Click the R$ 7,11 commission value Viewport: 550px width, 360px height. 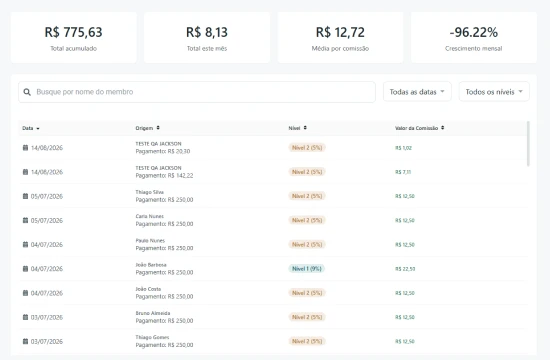(x=403, y=172)
